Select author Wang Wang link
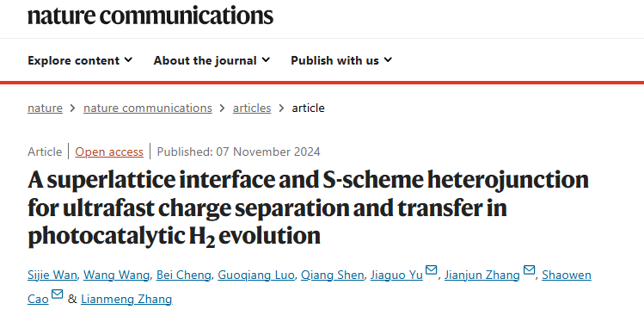Viewport: 644px width, 322px height. pos(117,276)
